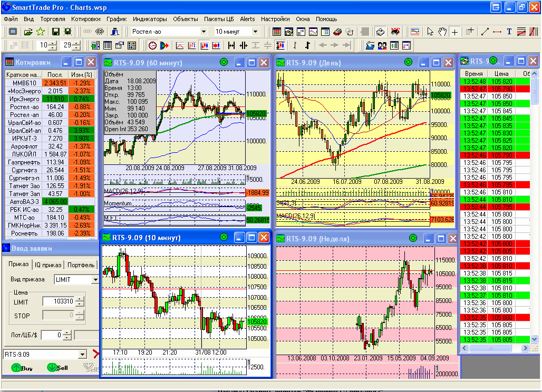Toggle the candlestick chart type button
The image size is (542, 392).
click(204, 45)
